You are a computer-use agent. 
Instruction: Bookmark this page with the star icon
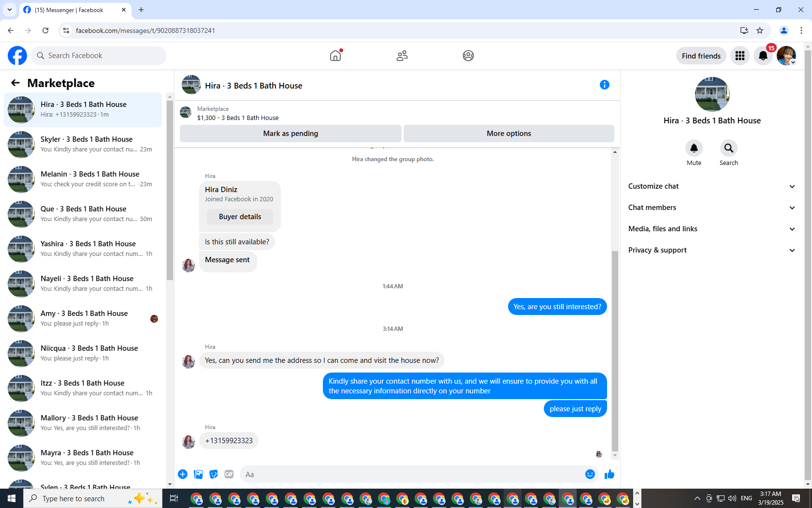click(760, 30)
